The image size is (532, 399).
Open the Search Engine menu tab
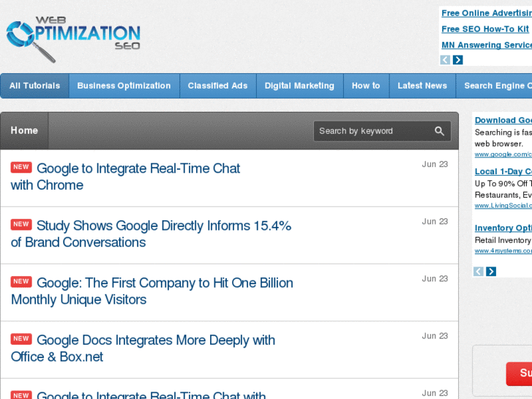click(x=494, y=86)
